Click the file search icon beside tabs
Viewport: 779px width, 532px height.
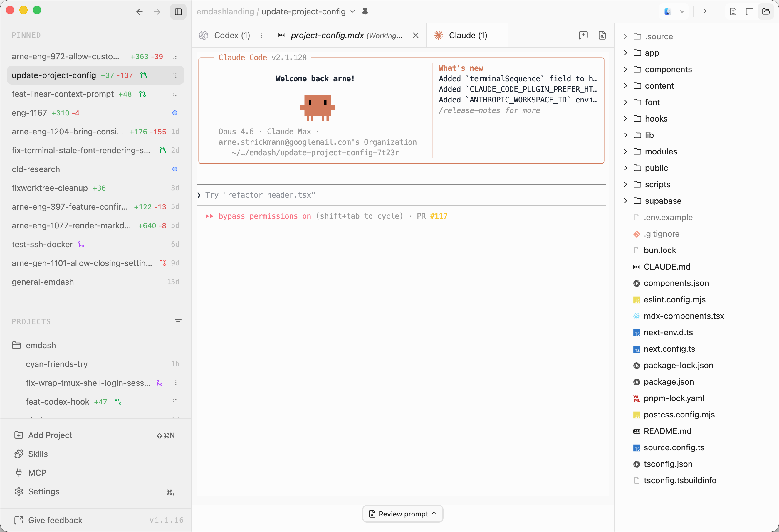pyautogui.click(x=602, y=35)
